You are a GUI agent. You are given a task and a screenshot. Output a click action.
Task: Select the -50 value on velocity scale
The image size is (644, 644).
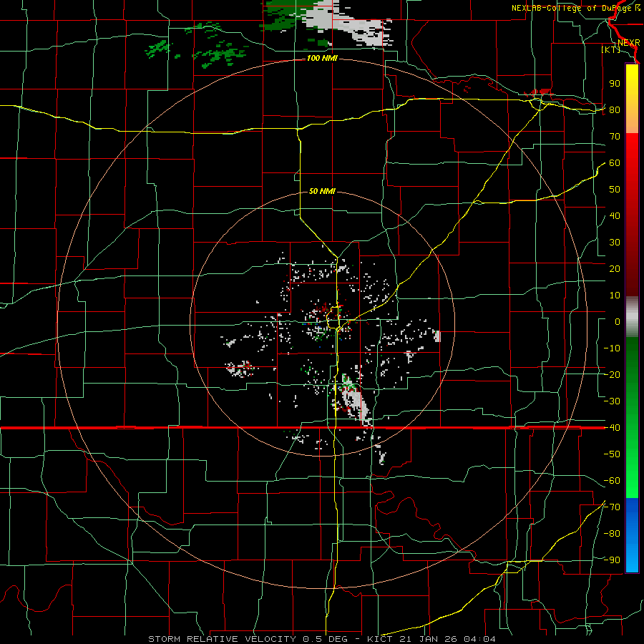[612, 454]
